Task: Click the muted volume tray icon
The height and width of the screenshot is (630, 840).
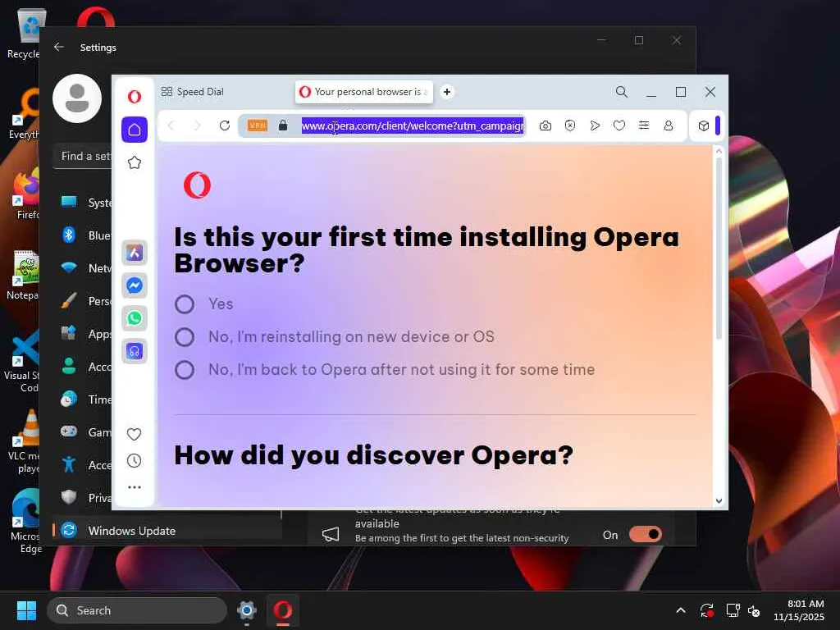Action: 754,610
